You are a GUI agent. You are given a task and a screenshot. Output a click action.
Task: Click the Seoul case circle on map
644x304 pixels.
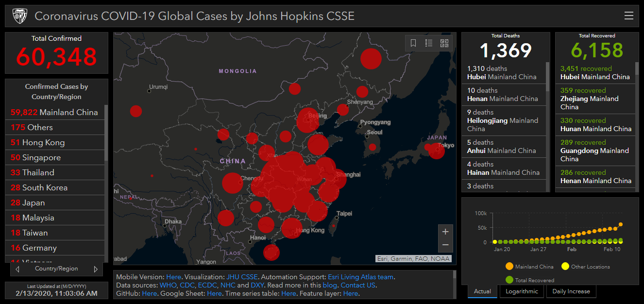pos(372,147)
